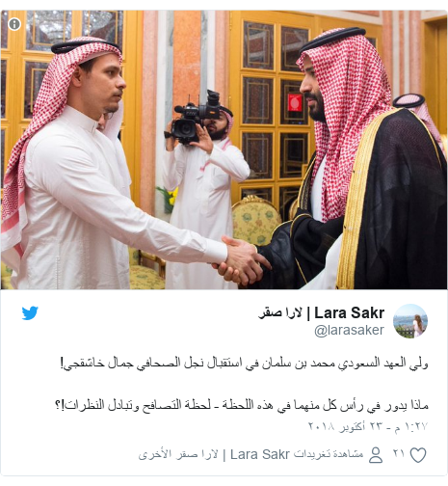This screenshot has height=486, width=448.
Task: Click the handshake in the photo
Action: click(242, 260)
